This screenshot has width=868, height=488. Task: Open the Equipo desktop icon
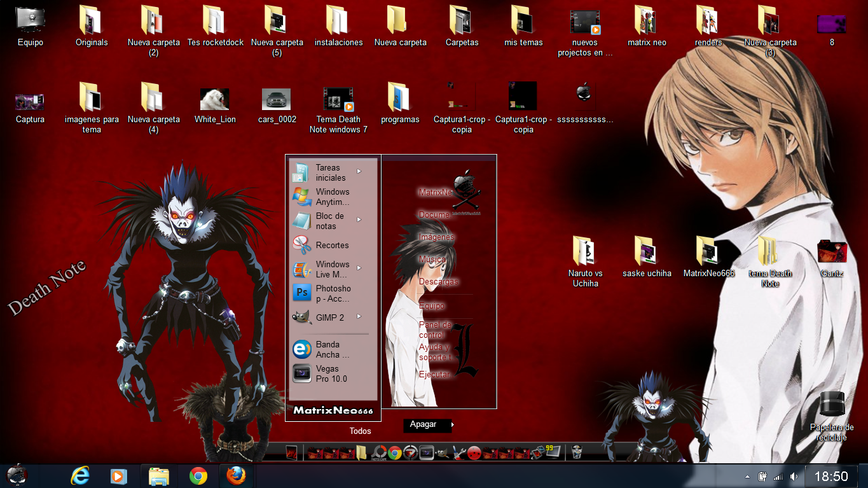coord(30,27)
